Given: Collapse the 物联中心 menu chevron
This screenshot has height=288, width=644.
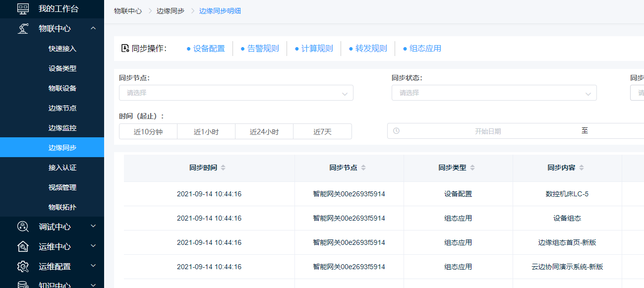Looking at the screenshot, I should pos(93,28).
